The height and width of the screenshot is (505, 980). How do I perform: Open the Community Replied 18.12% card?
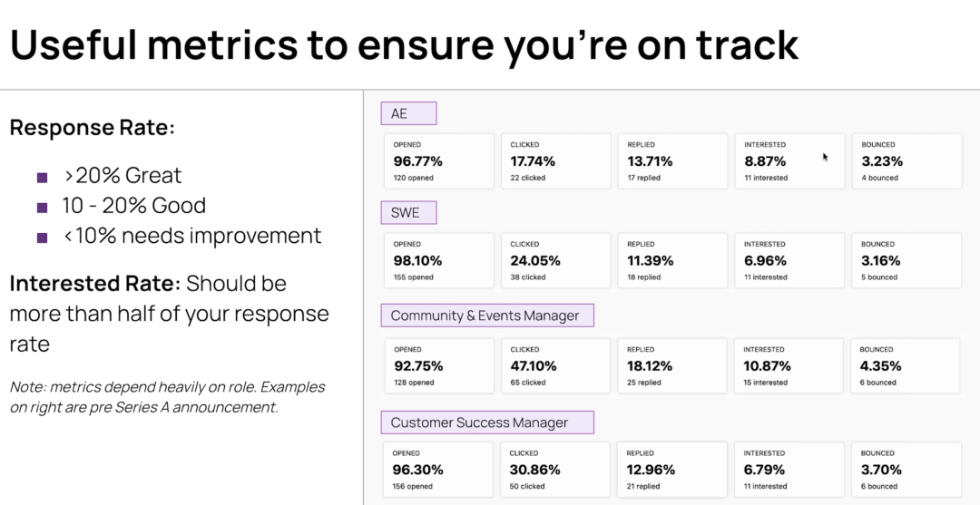pyautogui.click(x=673, y=366)
